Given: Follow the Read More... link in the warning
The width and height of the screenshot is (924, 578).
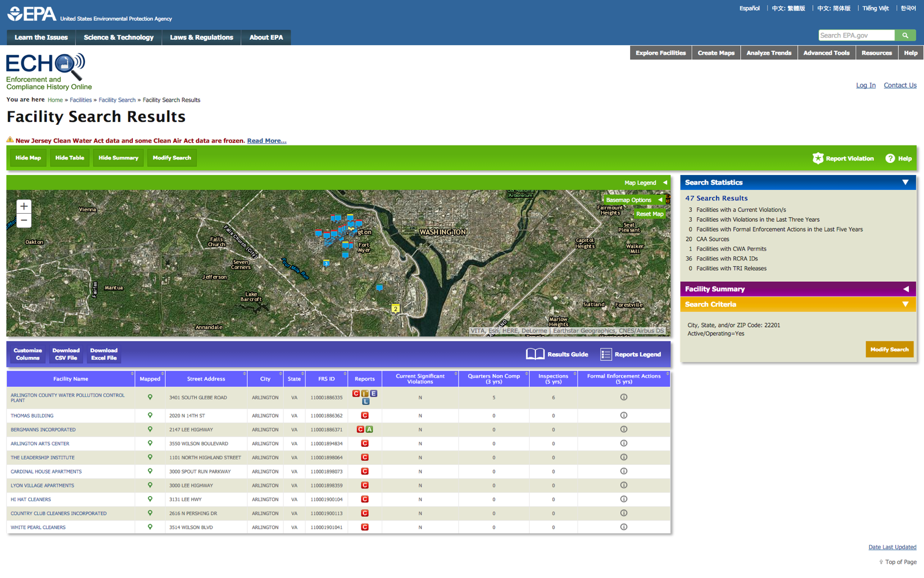Looking at the screenshot, I should [x=266, y=141].
